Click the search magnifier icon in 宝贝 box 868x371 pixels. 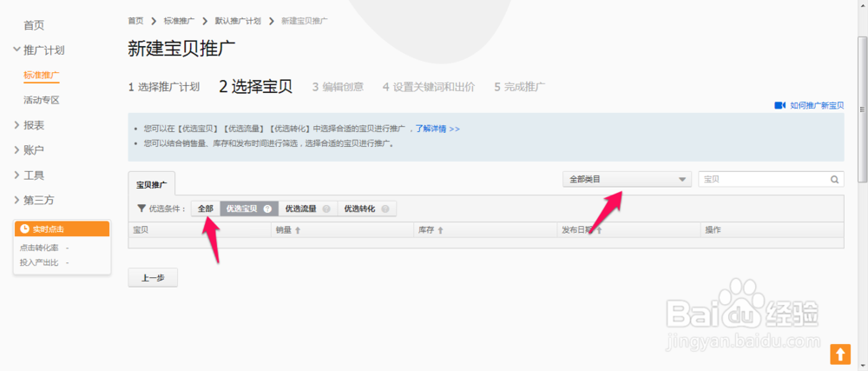834,180
